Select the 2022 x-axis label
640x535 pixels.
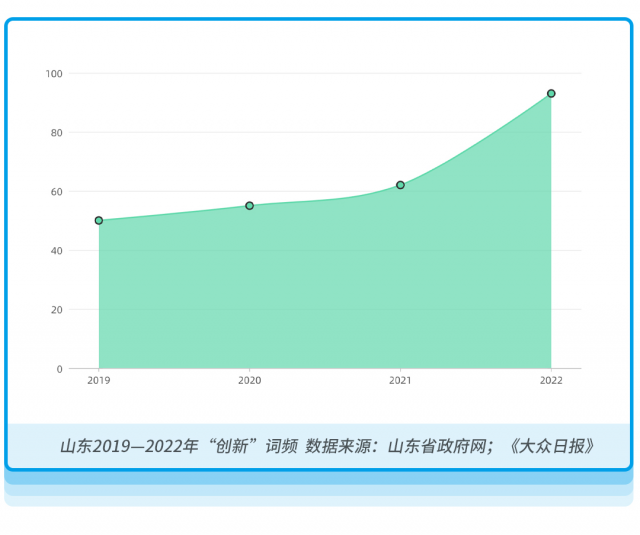pos(551,381)
